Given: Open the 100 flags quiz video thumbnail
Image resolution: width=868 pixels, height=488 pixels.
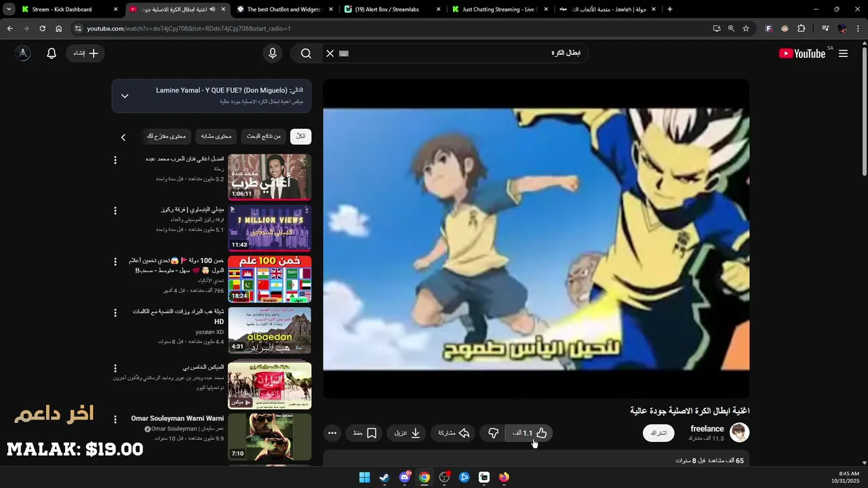Looking at the screenshot, I should tap(269, 279).
